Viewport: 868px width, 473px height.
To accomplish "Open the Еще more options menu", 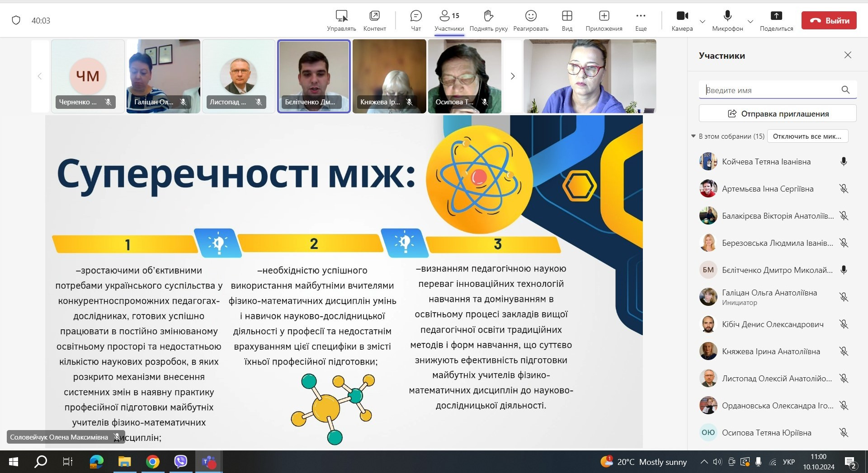I will (641, 21).
